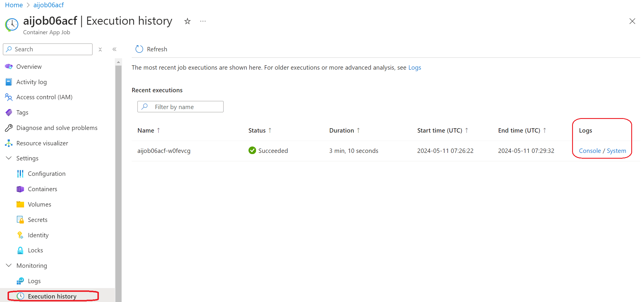Viewport: 644px width, 302px height.
Task: Select Overview in the sidebar menu
Action: pos(29,67)
